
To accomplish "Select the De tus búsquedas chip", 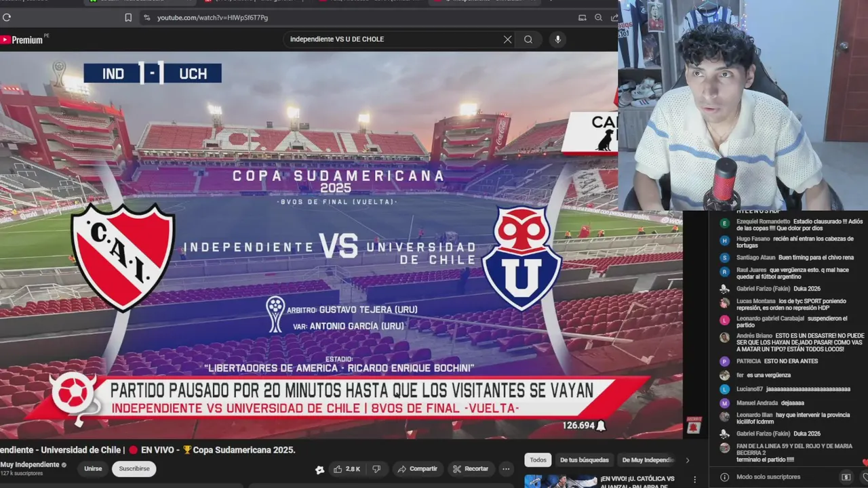I will click(x=584, y=460).
